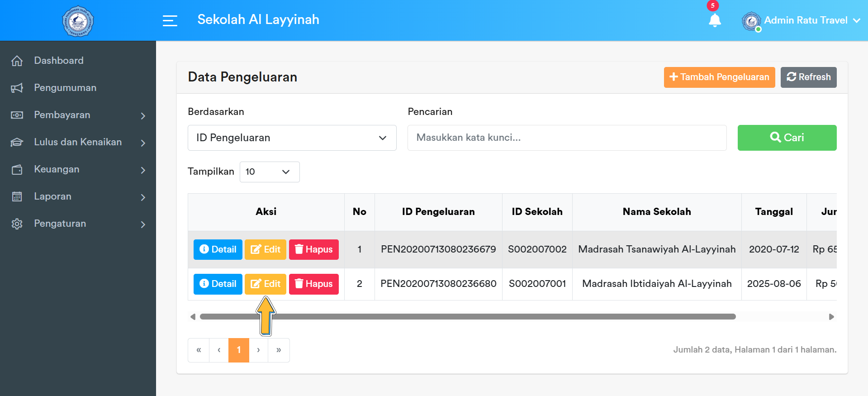Image resolution: width=868 pixels, height=396 pixels.
Task: Click the Tambah Pengeluaran button
Action: click(x=719, y=77)
